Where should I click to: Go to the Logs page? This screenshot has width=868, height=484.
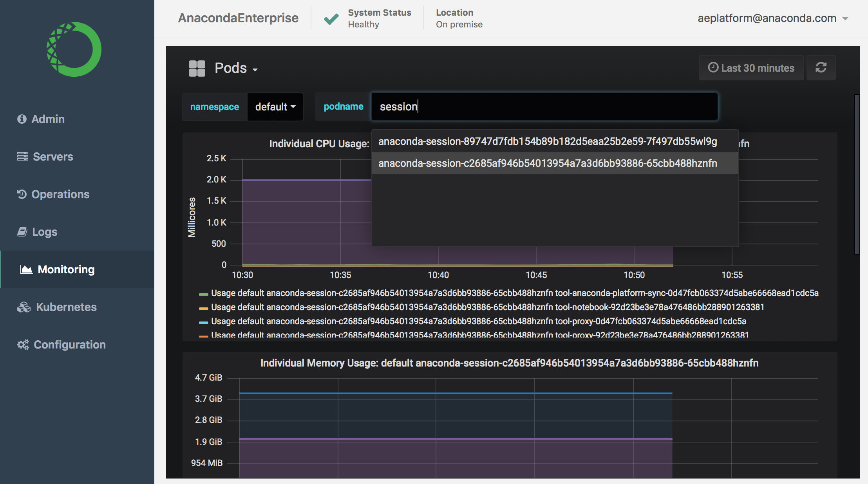pyautogui.click(x=44, y=232)
